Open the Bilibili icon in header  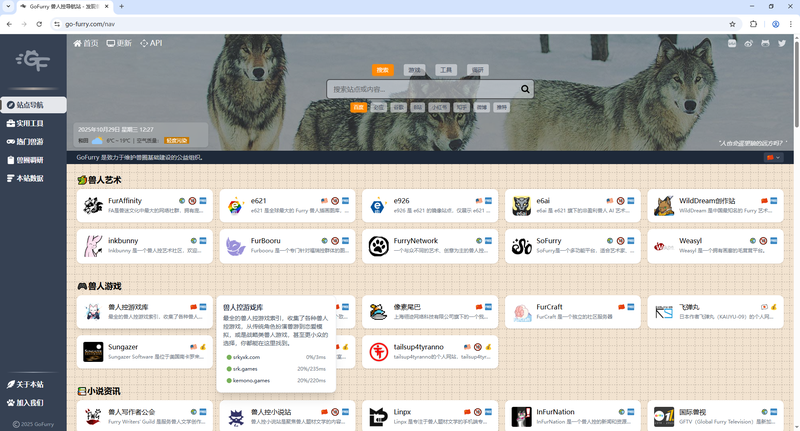[732, 43]
